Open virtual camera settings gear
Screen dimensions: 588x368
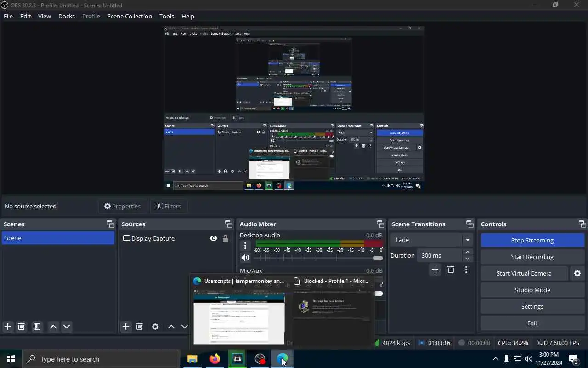pyautogui.click(x=577, y=273)
